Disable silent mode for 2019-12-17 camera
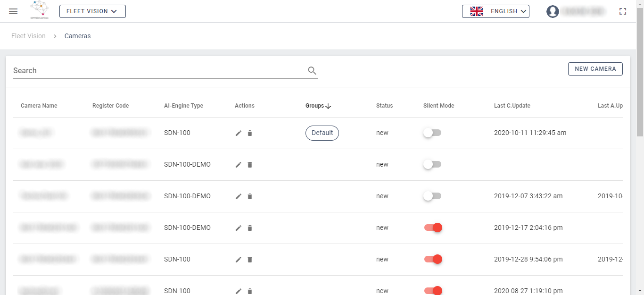Image resolution: width=644 pixels, height=295 pixels. [x=433, y=228]
